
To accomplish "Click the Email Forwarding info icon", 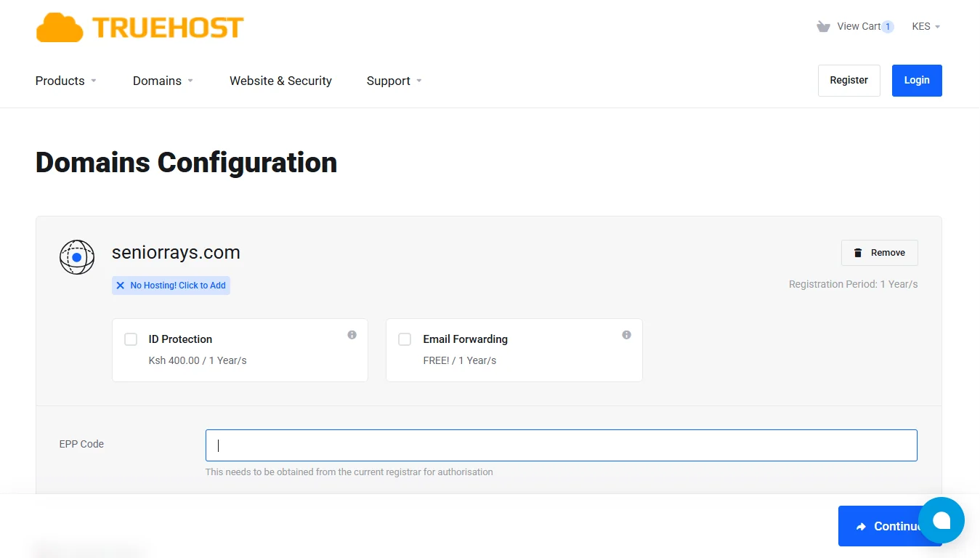I will [627, 335].
